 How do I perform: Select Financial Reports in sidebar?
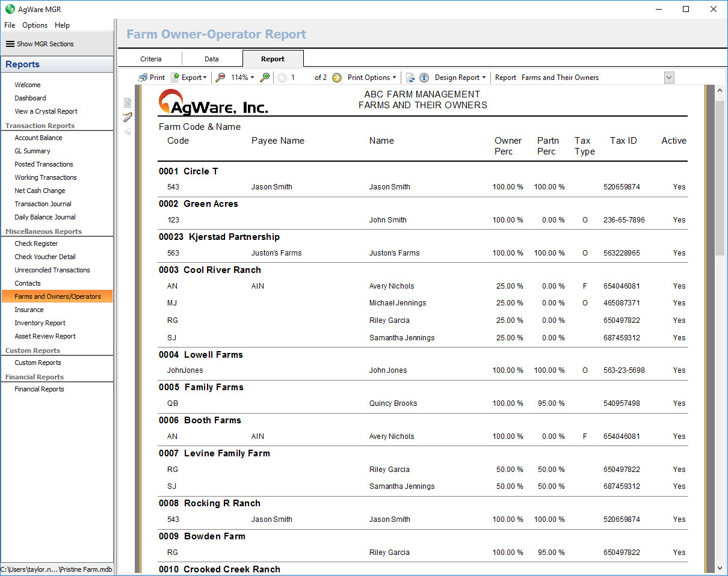[40, 389]
